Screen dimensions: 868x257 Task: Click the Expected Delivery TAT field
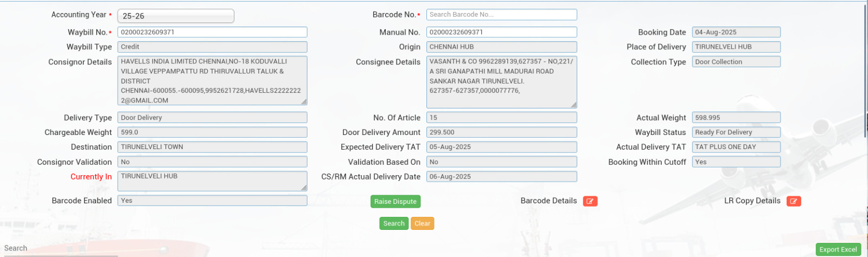[501, 147]
